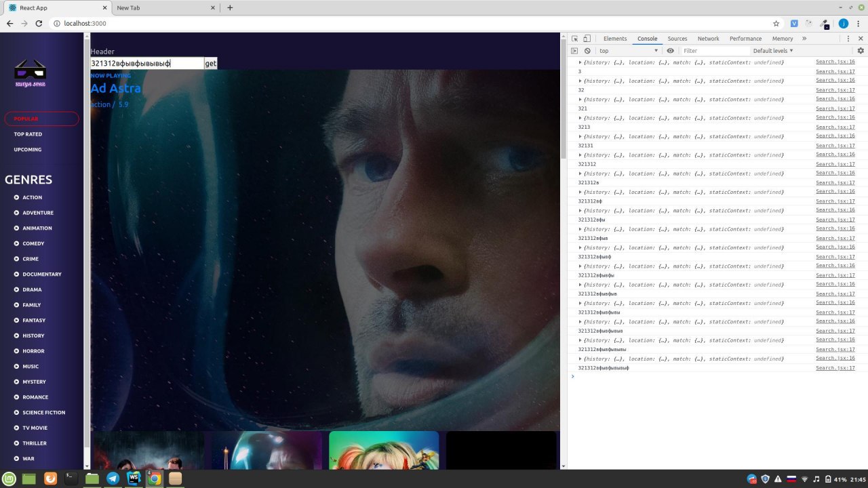Image resolution: width=868 pixels, height=488 pixels.
Task: Click the search text input field
Action: click(147, 63)
